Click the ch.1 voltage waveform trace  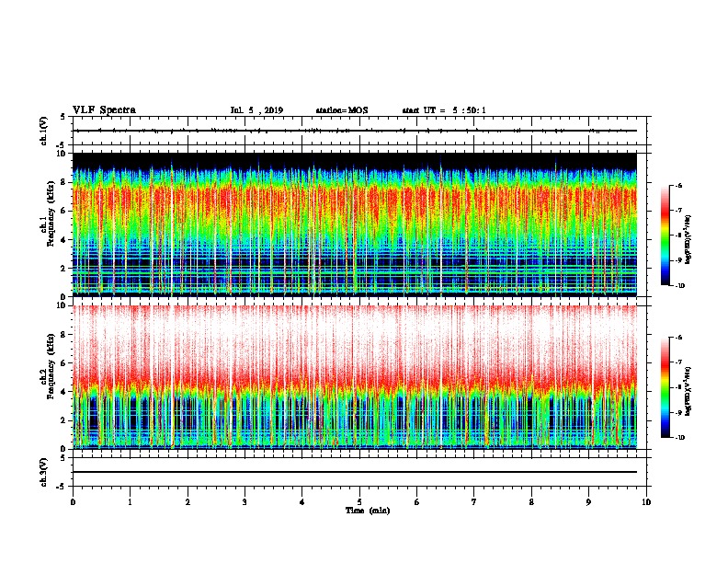click(x=355, y=131)
